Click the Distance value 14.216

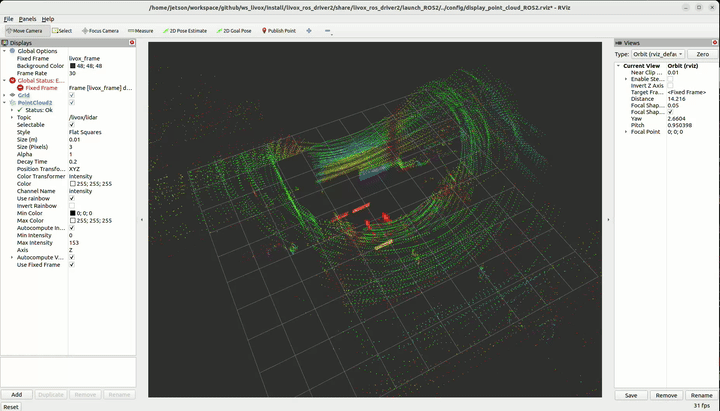pyautogui.click(x=676, y=99)
